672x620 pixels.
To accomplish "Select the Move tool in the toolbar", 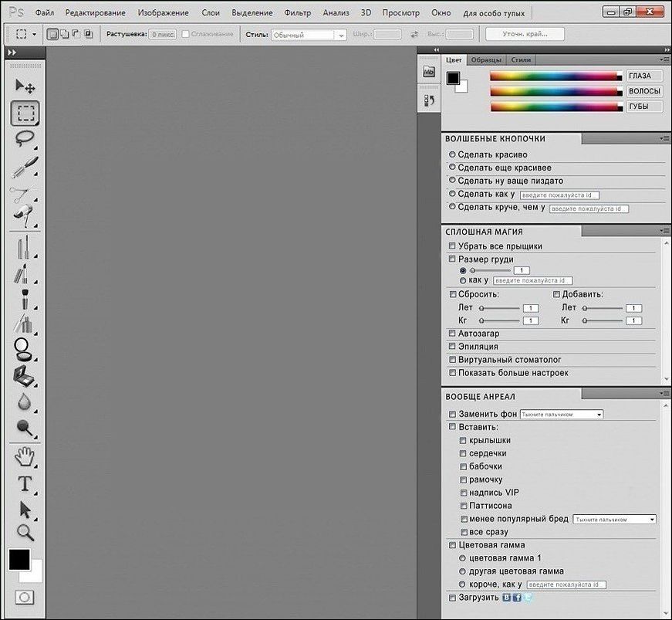I will click(25, 86).
